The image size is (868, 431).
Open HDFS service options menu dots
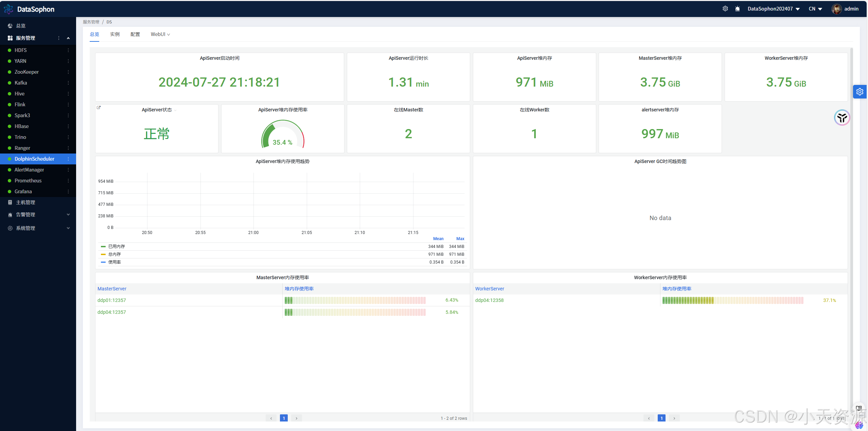[x=68, y=50]
